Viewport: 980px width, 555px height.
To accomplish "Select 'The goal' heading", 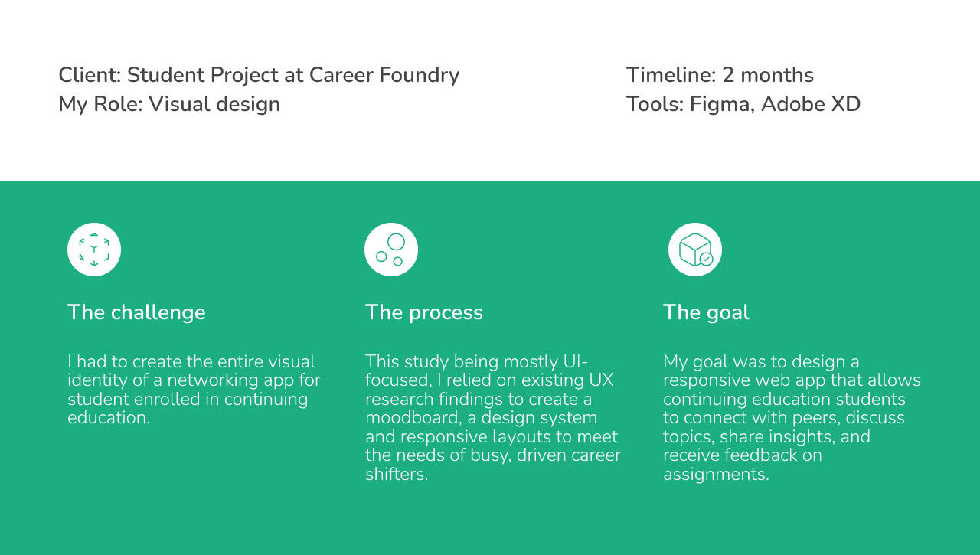I will [x=706, y=312].
